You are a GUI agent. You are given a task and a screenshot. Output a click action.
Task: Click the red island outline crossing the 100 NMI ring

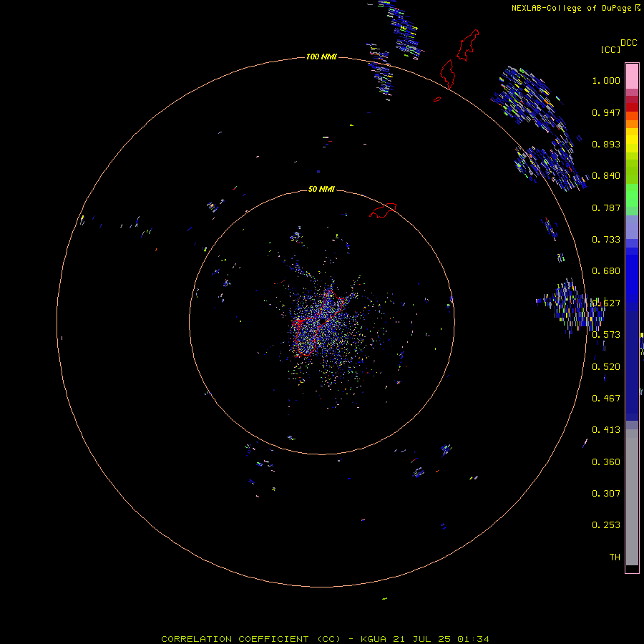click(448, 74)
